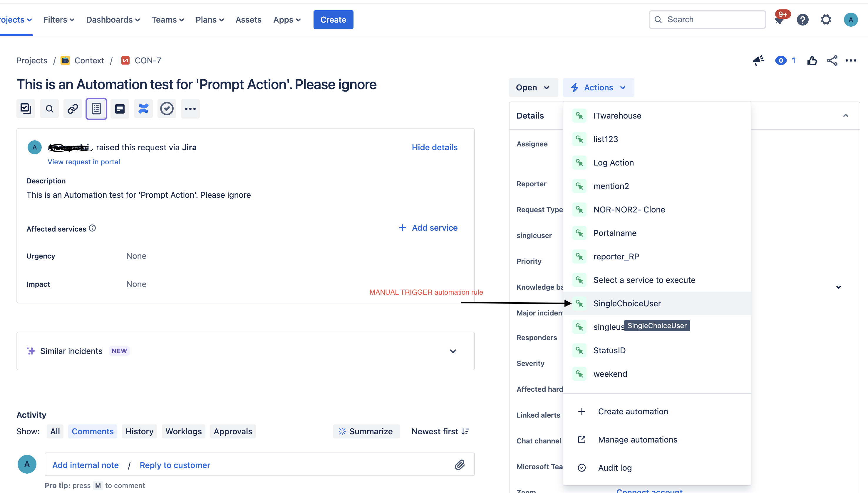Select SingleChoiceUser from Actions menu
Viewport: 868px width, 493px height.
coord(627,303)
